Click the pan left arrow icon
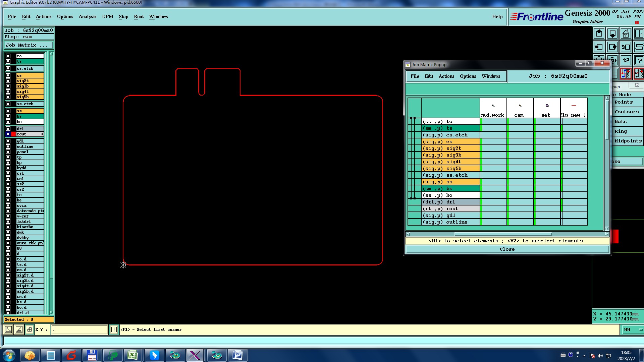 point(599,47)
